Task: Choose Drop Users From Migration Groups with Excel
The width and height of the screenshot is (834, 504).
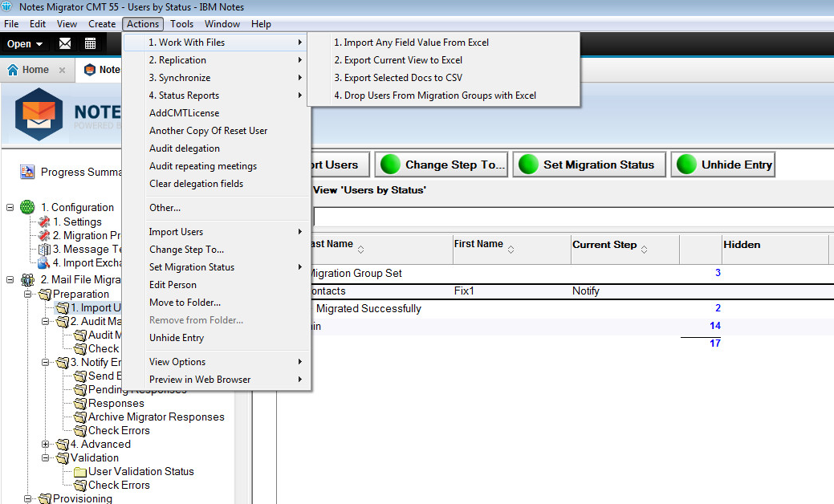Action: pyautogui.click(x=444, y=96)
